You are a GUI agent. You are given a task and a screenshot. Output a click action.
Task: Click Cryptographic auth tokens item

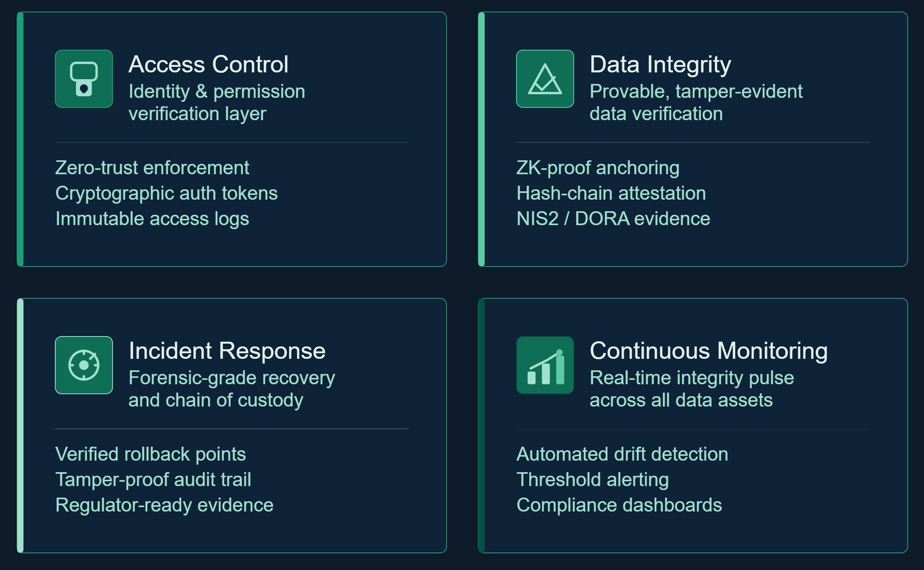(x=167, y=193)
